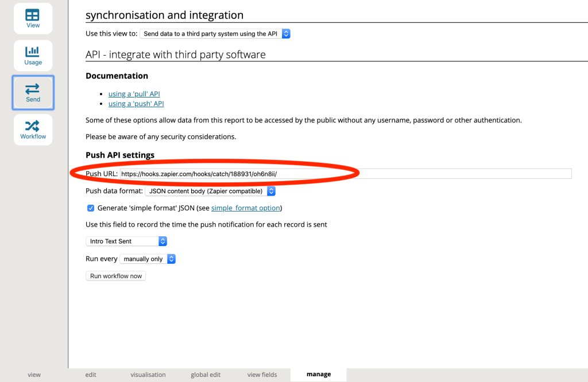Click into the Push URL text field
The width and height of the screenshot is (588, 382).
346,174
